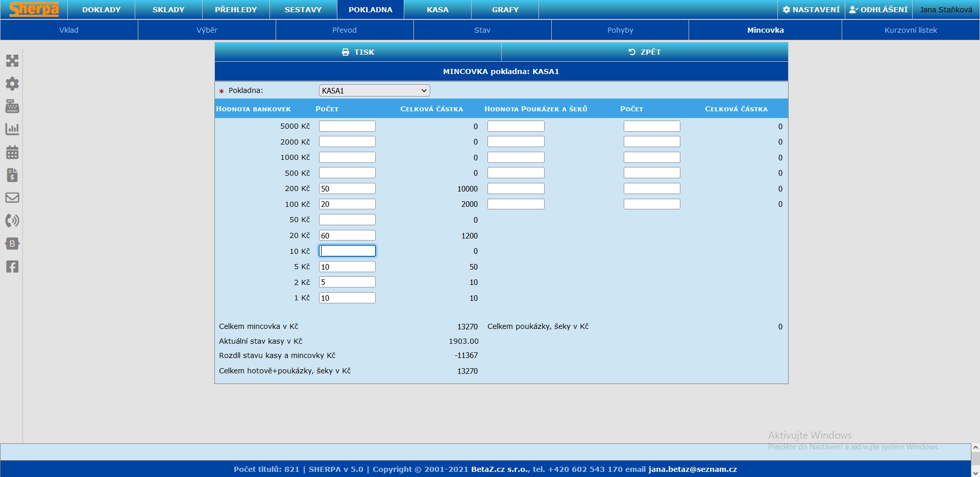Click the ODHLÁŠENÍ logout button
The width and height of the screenshot is (980, 477).
coord(878,10)
